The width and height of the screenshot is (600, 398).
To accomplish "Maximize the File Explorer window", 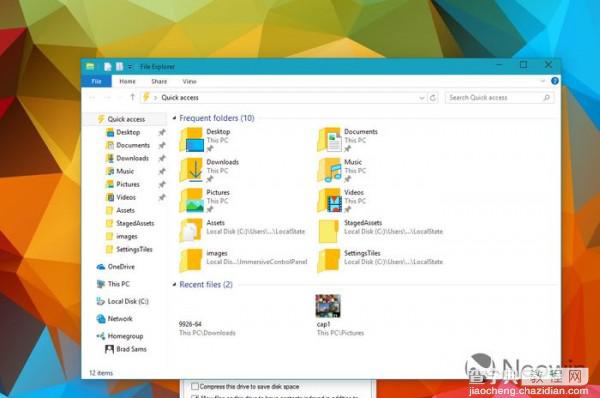I will [523, 65].
